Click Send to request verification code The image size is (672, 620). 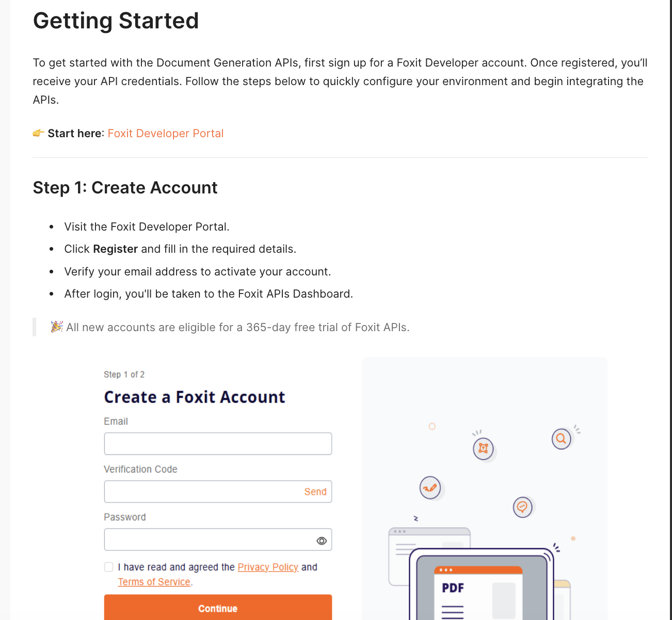tap(315, 492)
